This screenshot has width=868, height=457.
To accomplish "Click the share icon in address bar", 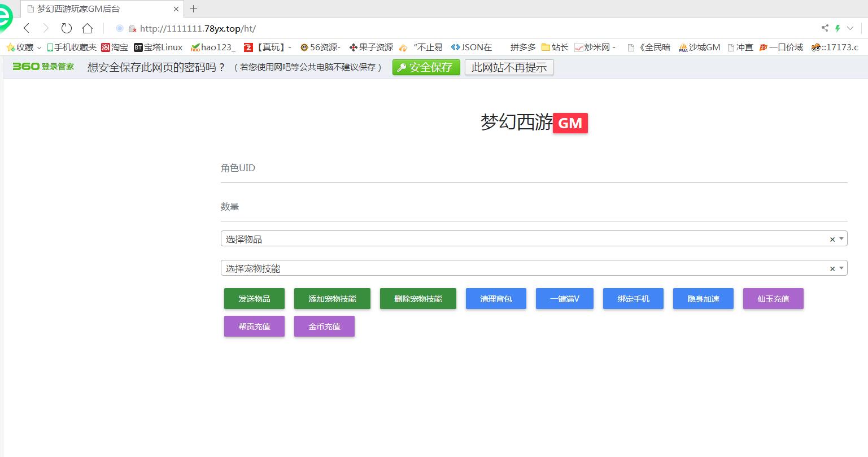I will (x=825, y=28).
